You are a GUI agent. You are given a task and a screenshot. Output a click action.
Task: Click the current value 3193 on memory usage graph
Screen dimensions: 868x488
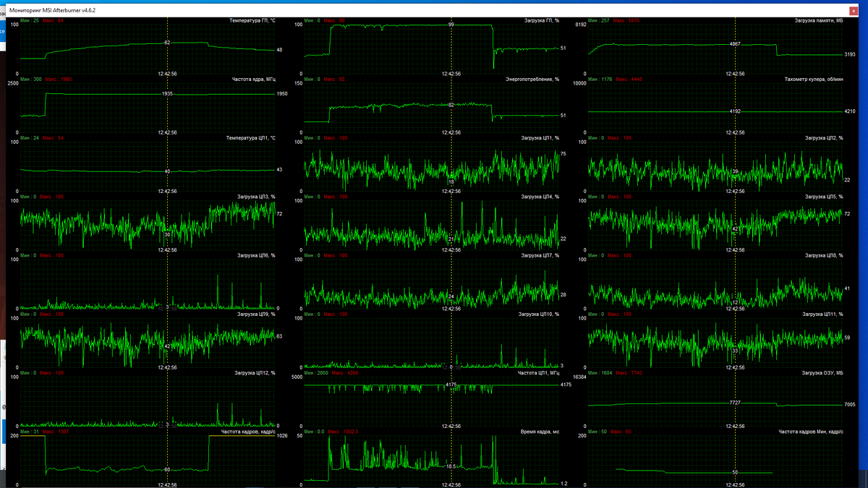[x=850, y=54]
